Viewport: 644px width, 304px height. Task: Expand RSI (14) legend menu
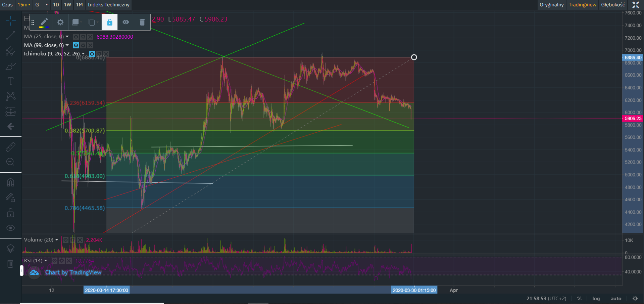pos(46,261)
